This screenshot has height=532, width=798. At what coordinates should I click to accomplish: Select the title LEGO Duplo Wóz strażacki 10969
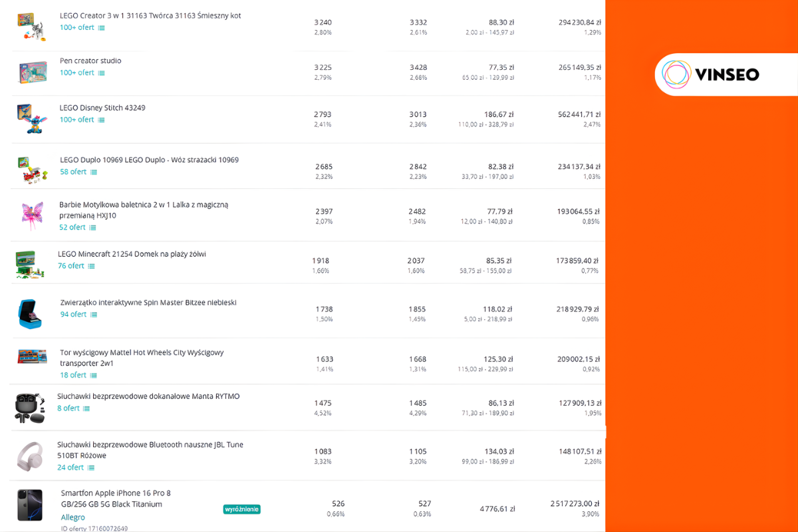(x=149, y=160)
